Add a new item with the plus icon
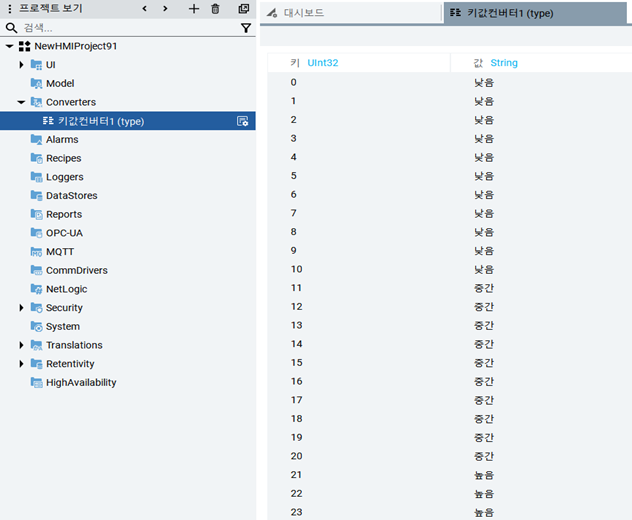The image size is (632, 520). [194, 8]
